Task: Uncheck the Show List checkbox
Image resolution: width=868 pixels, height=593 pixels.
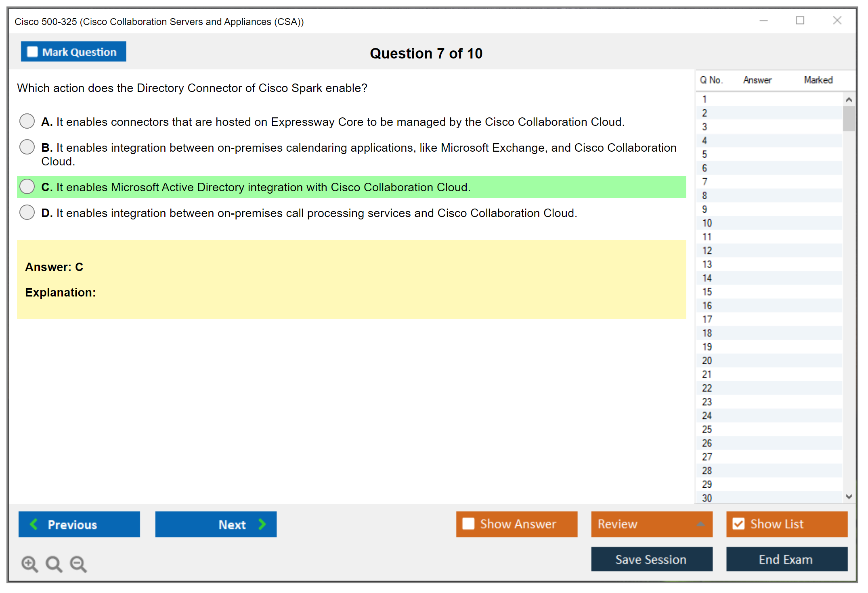Action: coord(738,524)
